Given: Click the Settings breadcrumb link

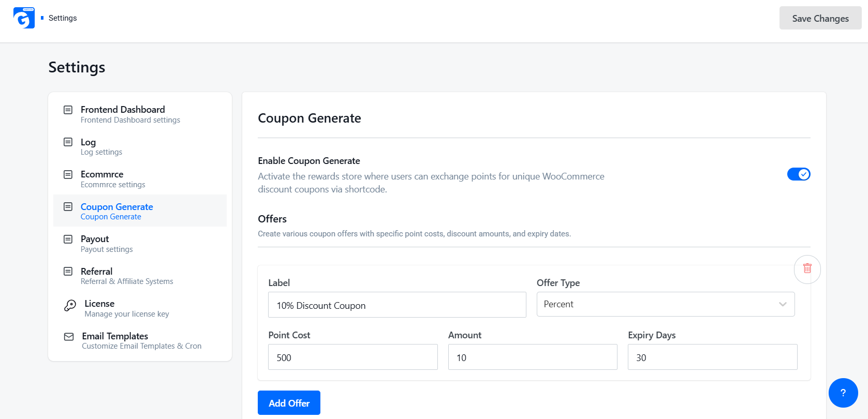Looking at the screenshot, I should (x=63, y=18).
